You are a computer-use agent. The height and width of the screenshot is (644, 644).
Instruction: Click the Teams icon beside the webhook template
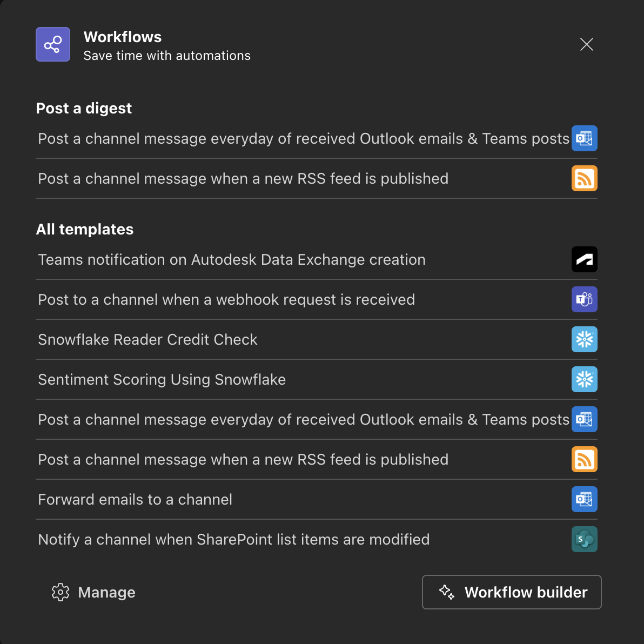pos(584,299)
